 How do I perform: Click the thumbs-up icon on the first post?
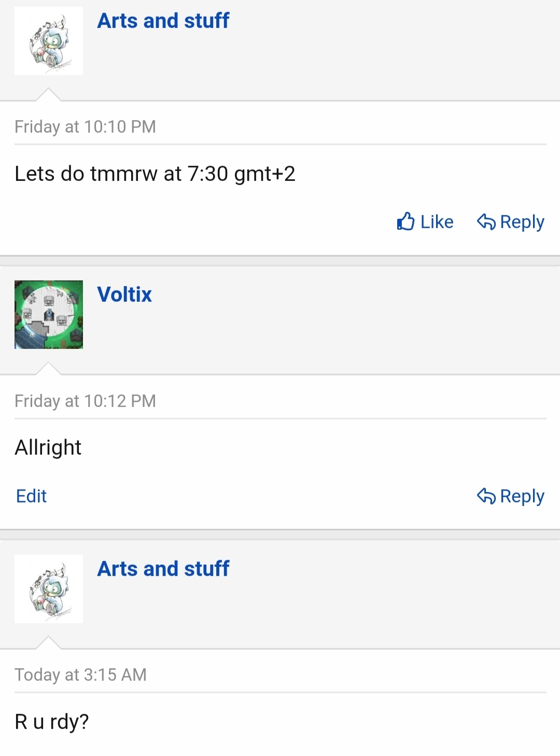click(x=405, y=221)
